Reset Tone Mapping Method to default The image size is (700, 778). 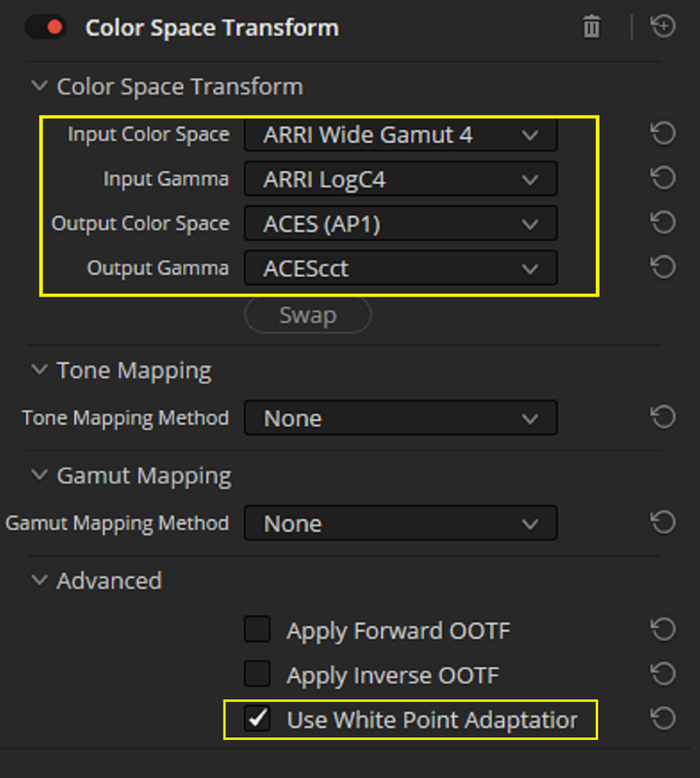coord(663,417)
